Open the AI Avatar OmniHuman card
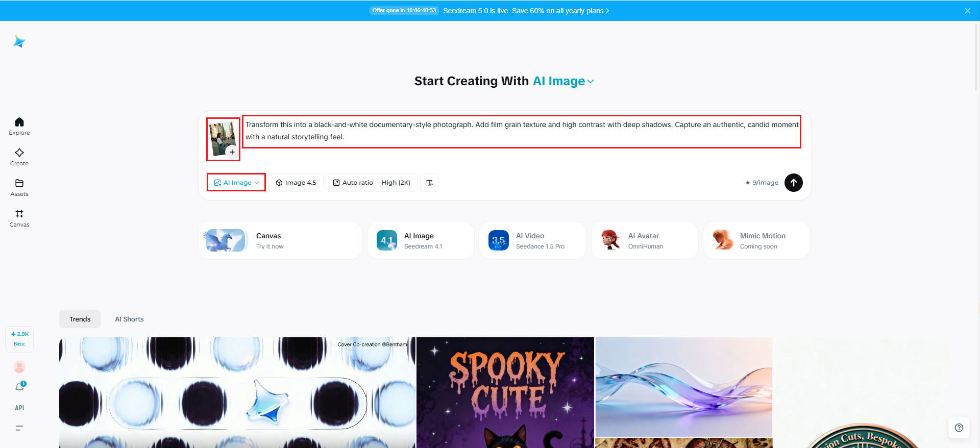 tap(645, 240)
